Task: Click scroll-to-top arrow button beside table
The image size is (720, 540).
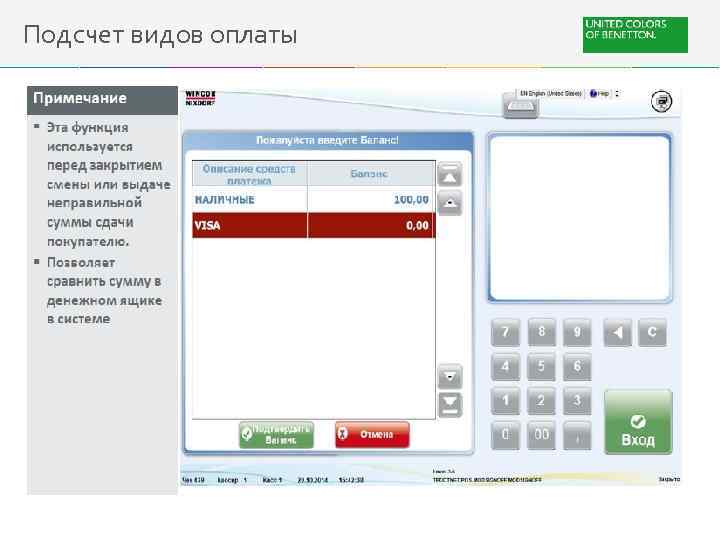Action: click(x=450, y=174)
